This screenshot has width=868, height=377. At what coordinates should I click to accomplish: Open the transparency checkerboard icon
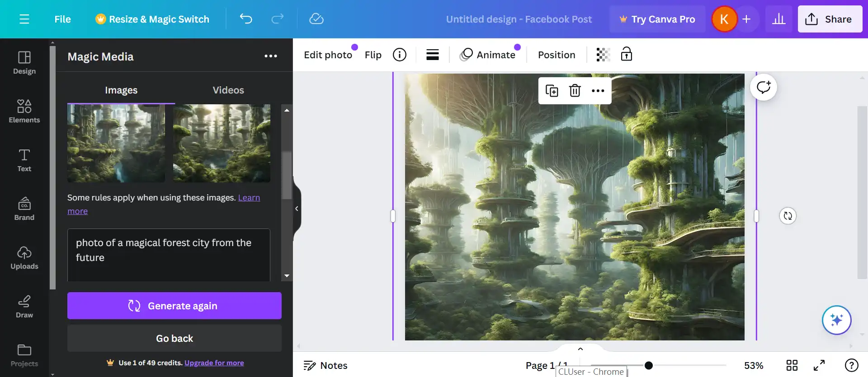(603, 55)
